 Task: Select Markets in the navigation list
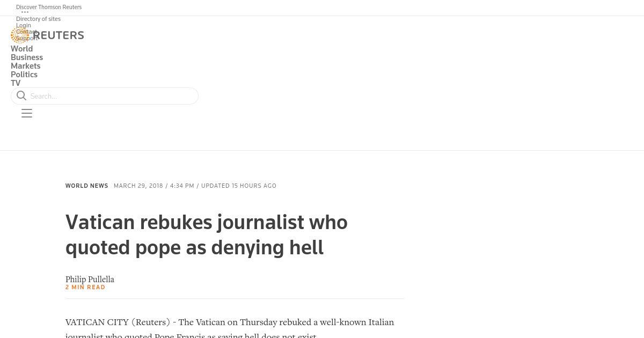[x=25, y=66]
